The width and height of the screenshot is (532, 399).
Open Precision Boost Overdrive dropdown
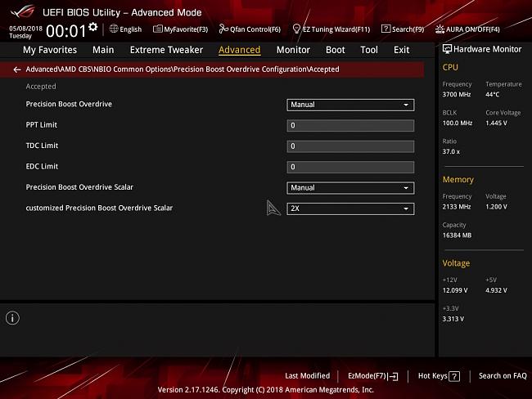350,105
